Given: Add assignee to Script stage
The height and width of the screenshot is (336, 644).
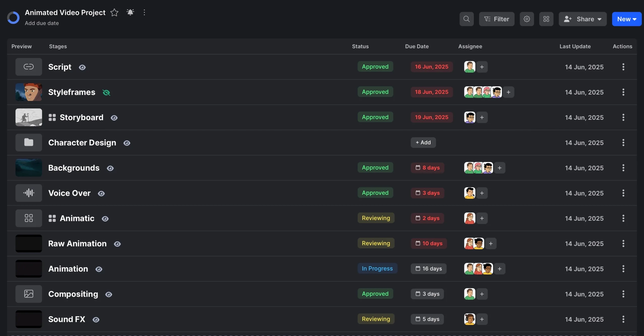Looking at the screenshot, I should coord(482,67).
